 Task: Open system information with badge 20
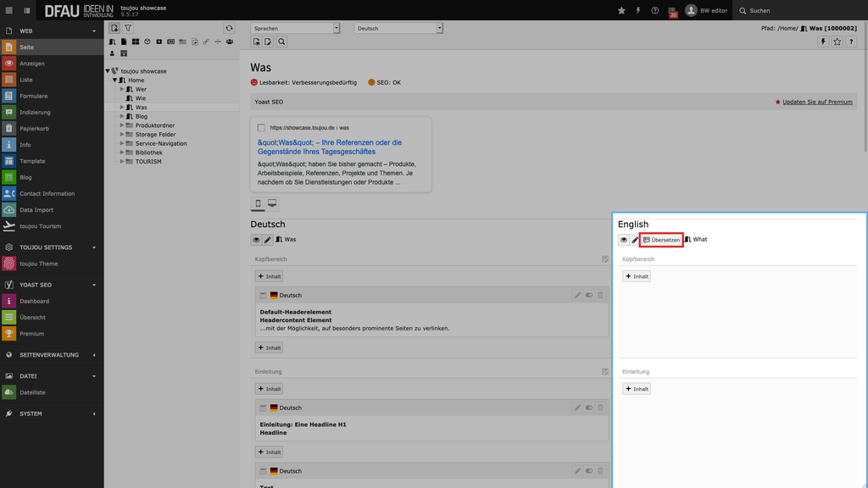[673, 11]
